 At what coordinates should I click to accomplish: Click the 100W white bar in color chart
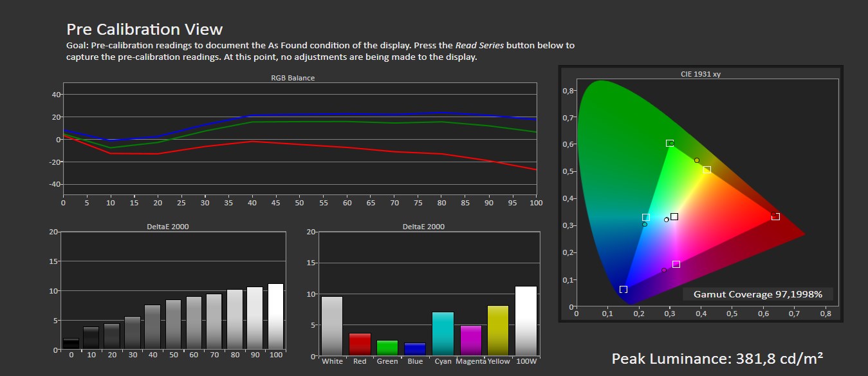[x=526, y=321]
